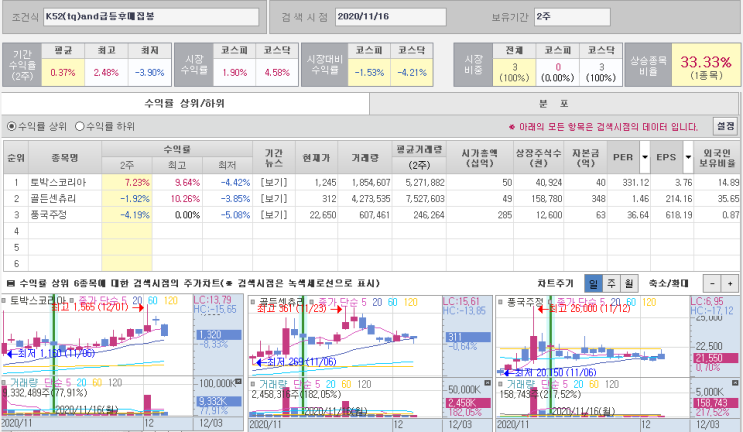Click the 종목명 column header
Viewport: 743px width, 432px height.
pos(65,158)
